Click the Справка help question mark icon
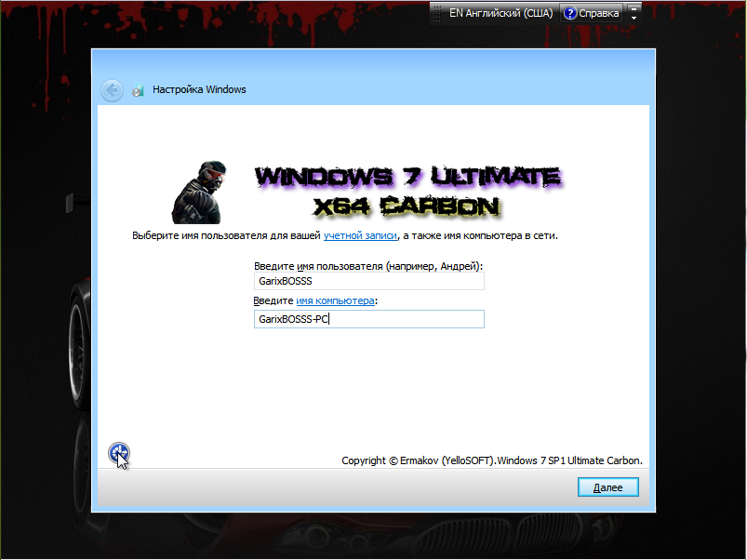The height and width of the screenshot is (560, 747). [x=569, y=13]
